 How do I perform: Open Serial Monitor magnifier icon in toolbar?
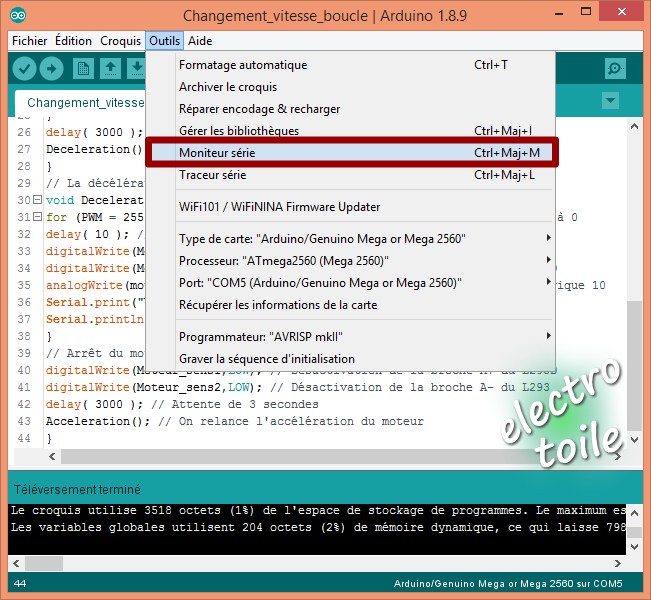pos(615,69)
